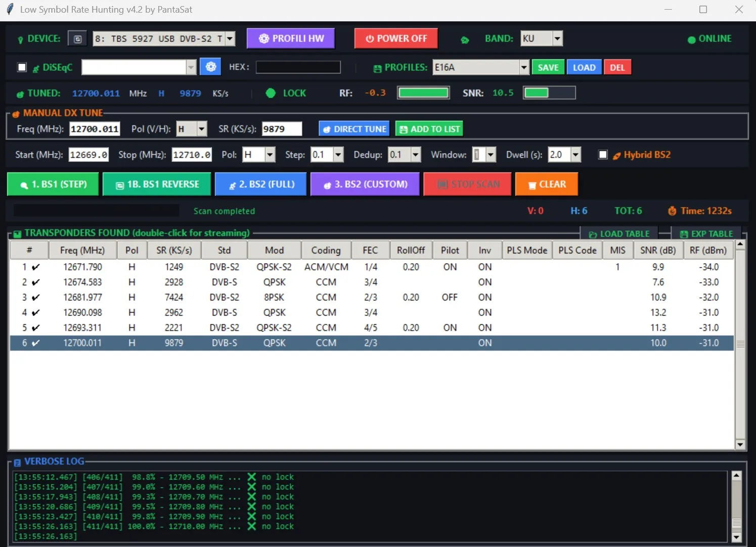
Task: Click the POWER OFF button
Action: click(x=396, y=38)
